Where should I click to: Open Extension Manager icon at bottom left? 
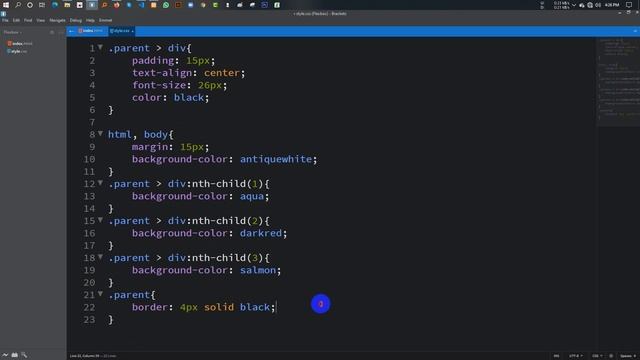tap(15, 355)
